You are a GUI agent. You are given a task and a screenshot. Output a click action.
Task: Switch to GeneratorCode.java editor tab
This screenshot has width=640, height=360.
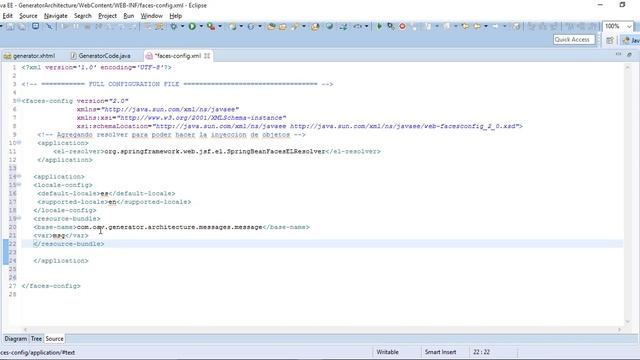click(x=100, y=56)
